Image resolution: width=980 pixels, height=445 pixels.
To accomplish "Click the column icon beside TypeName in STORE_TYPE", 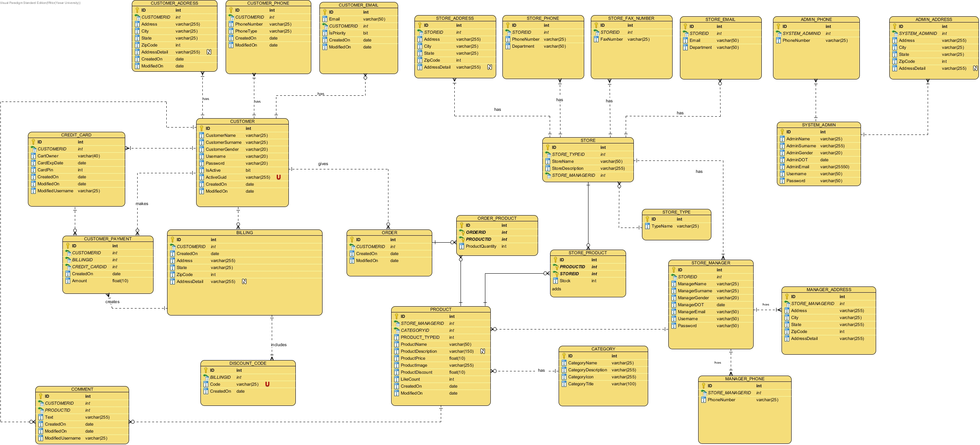I will click(647, 226).
